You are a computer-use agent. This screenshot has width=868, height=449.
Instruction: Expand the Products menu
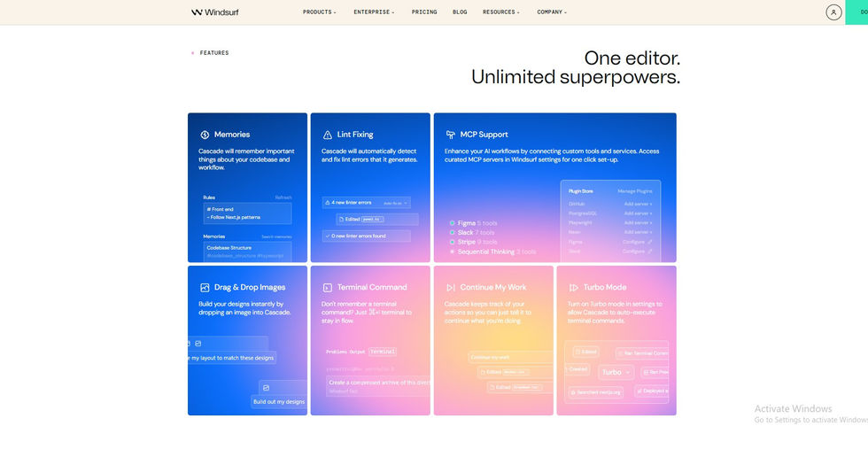(x=320, y=12)
